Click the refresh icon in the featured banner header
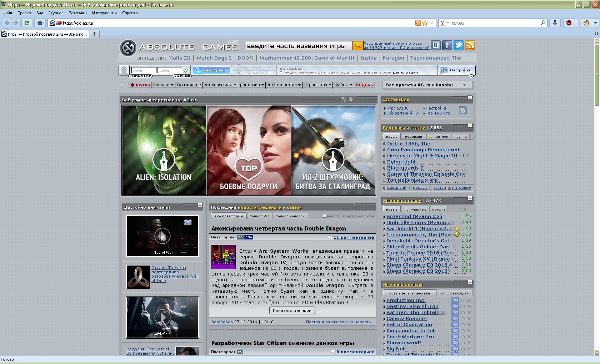This screenshot has height=364, width=600. coord(344,100)
